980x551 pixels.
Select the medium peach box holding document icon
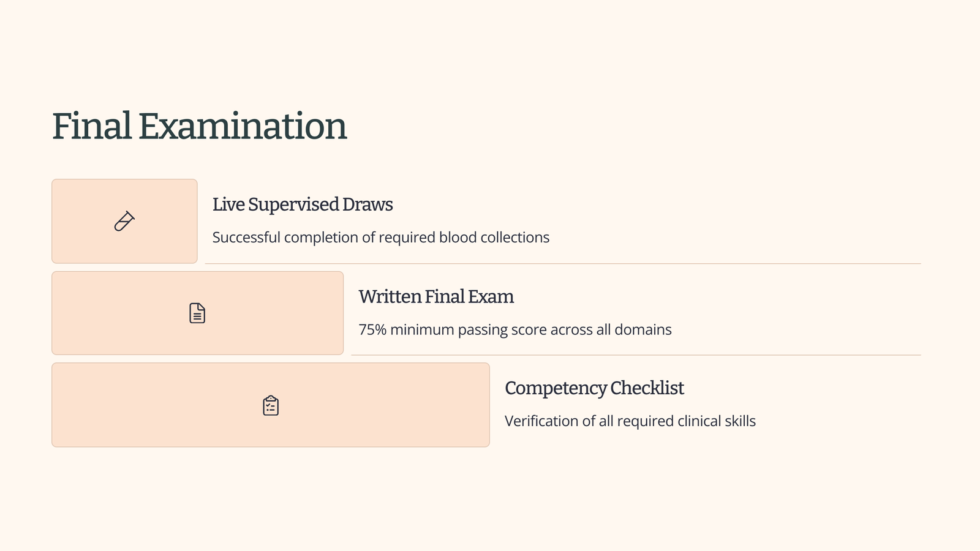click(x=197, y=313)
